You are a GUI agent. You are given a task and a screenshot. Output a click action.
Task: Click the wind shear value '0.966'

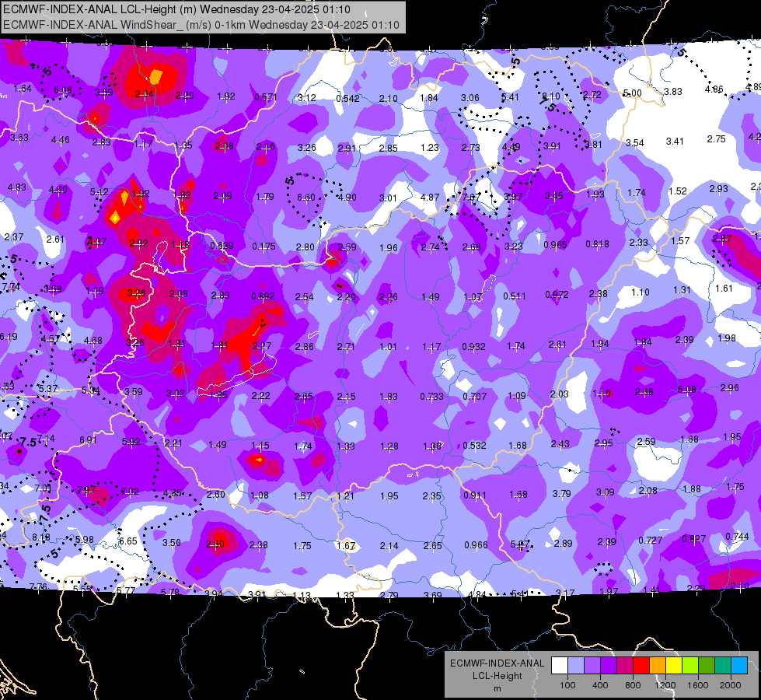click(476, 545)
